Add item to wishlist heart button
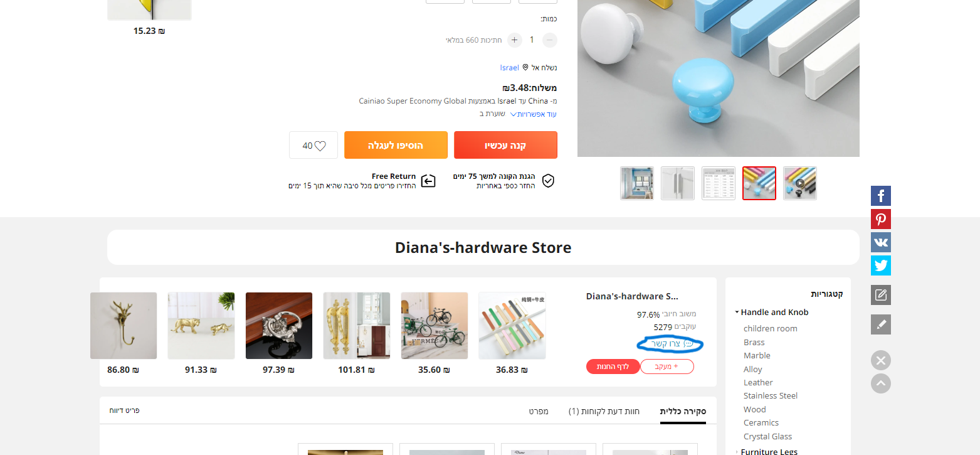 point(313,145)
